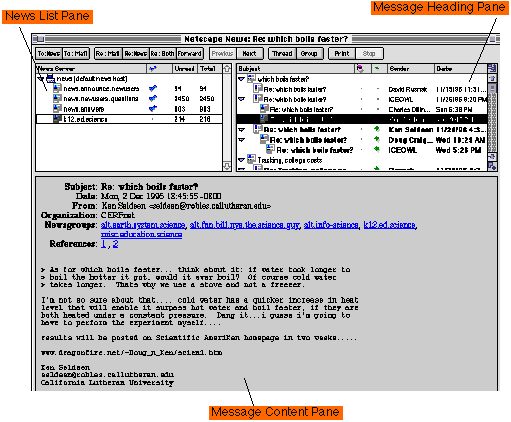Click the down arrow of the message heading scrollbar
This screenshot has height=422, width=511.
click(x=492, y=157)
